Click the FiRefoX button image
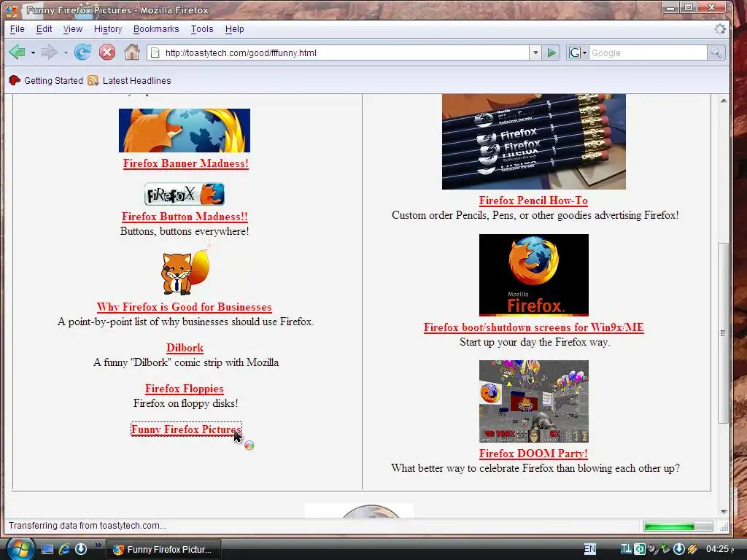The height and width of the screenshot is (560, 747). click(x=185, y=194)
